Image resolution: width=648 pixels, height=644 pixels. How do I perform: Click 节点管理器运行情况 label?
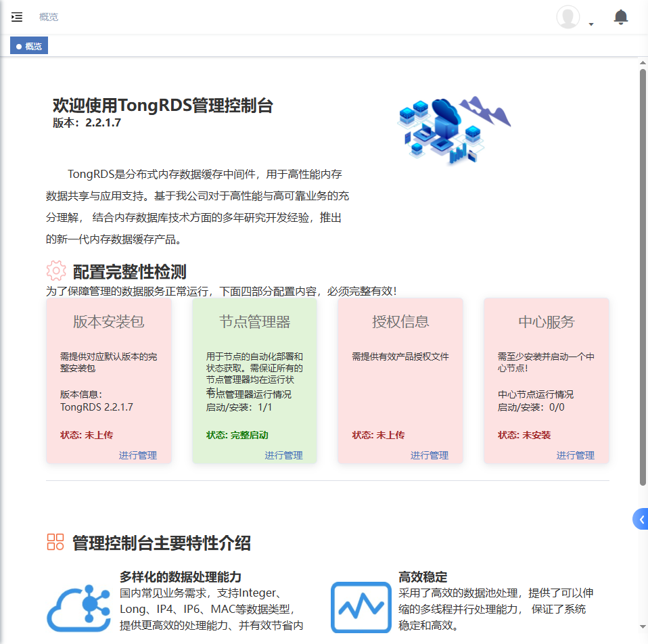click(249, 394)
